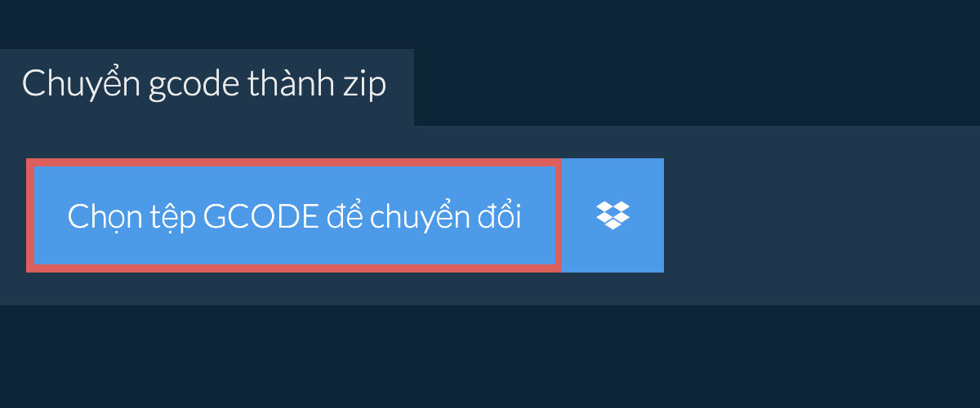Select the white Dropbox logo
Image resolution: width=980 pixels, height=408 pixels.
click(612, 215)
